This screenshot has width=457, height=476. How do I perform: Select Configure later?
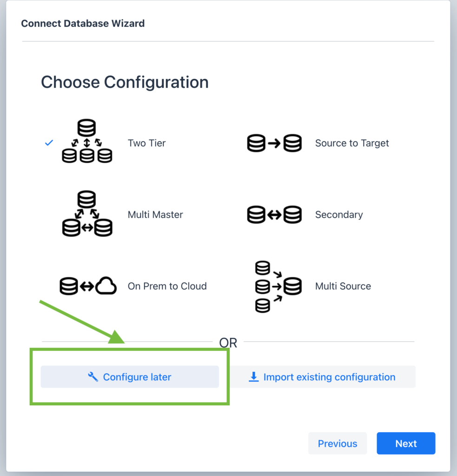tap(130, 377)
